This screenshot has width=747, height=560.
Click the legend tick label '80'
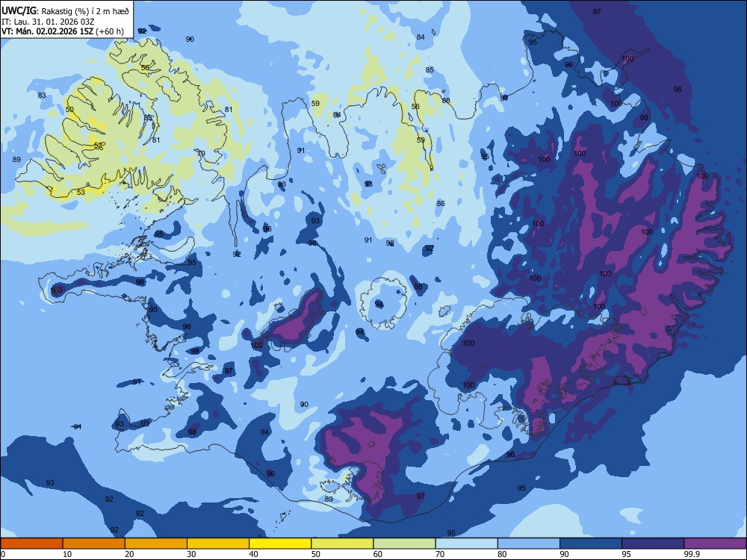pos(502,554)
